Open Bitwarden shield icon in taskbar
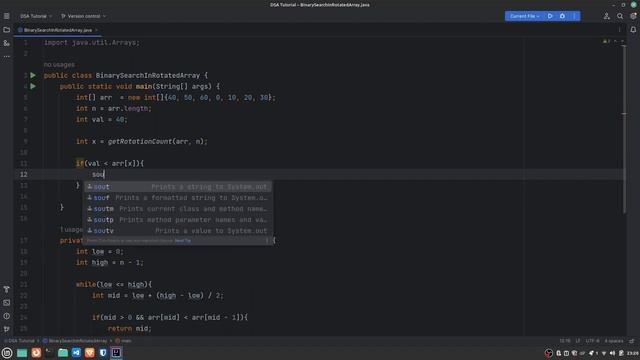640x360 pixels. (103, 353)
